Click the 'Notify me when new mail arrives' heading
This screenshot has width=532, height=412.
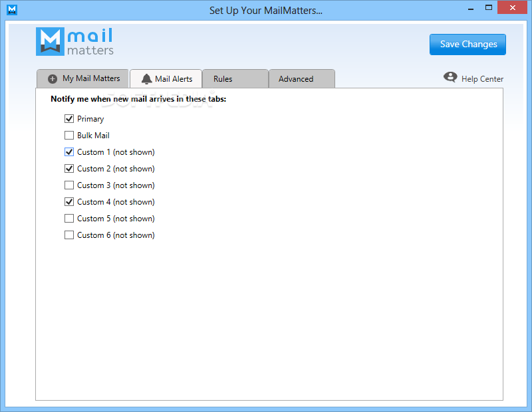point(138,99)
